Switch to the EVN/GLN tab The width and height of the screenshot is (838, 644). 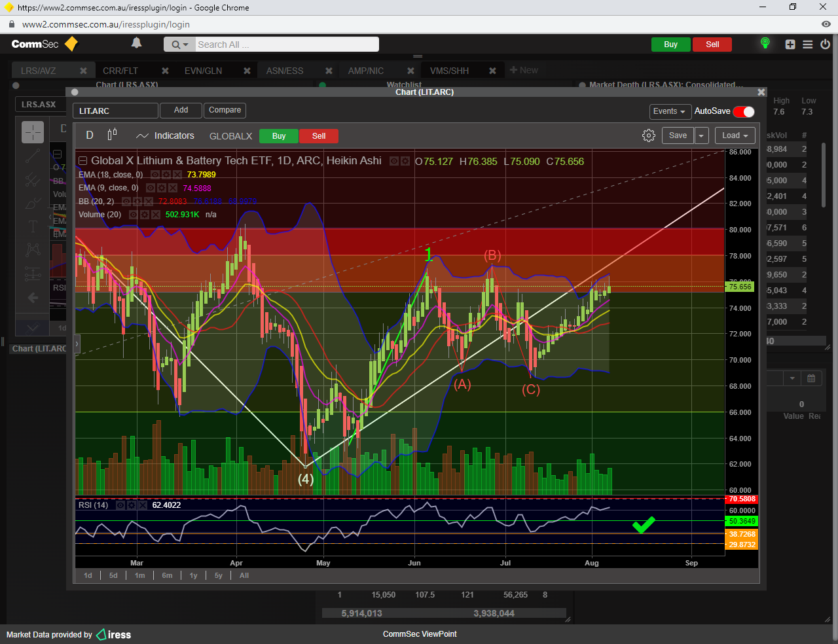(203, 71)
